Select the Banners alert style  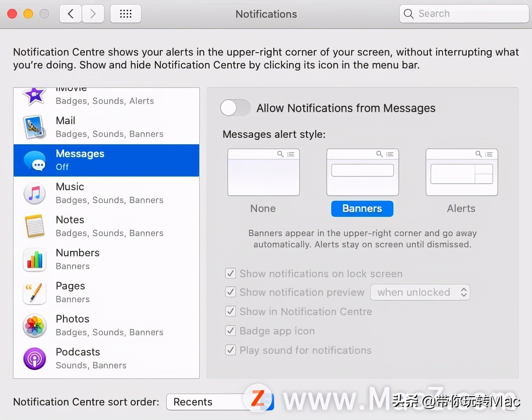pyautogui.click(x=362, y=208)
